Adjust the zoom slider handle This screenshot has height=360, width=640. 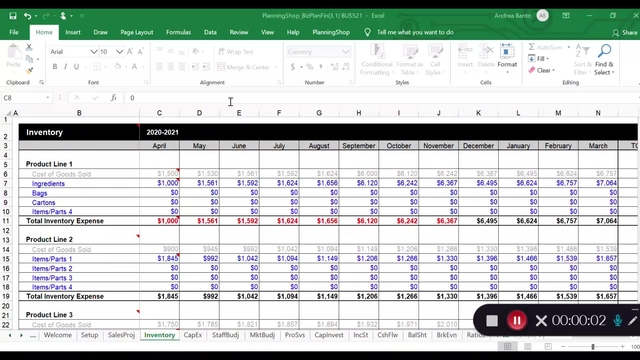click(x=593, y=347)
